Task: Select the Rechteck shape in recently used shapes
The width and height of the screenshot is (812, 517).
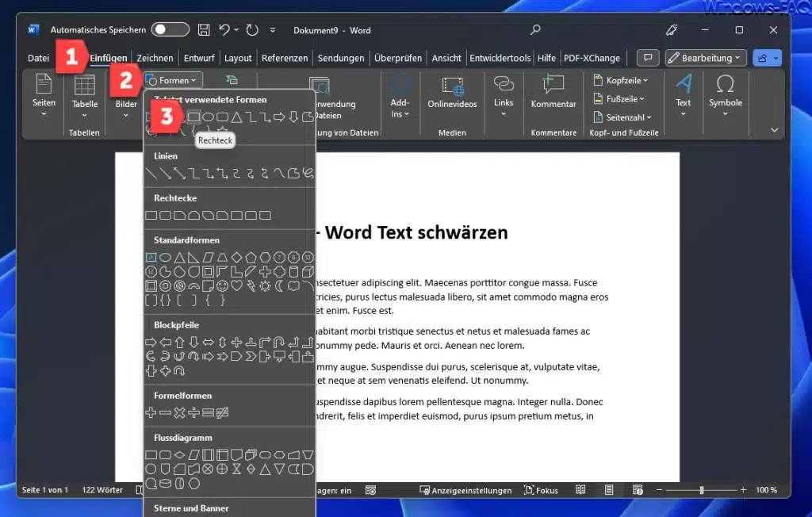Action: coord(193,117)
